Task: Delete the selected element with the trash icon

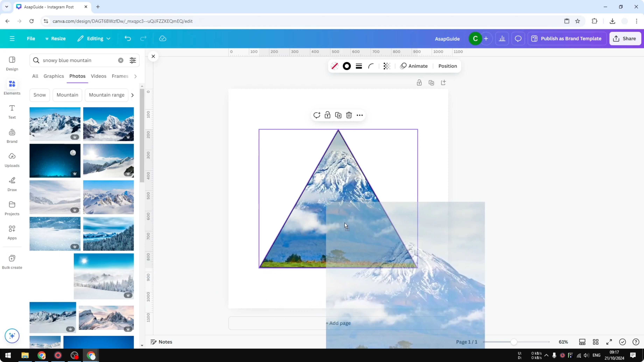Action: pyautogui.click(x=349, y=115)
